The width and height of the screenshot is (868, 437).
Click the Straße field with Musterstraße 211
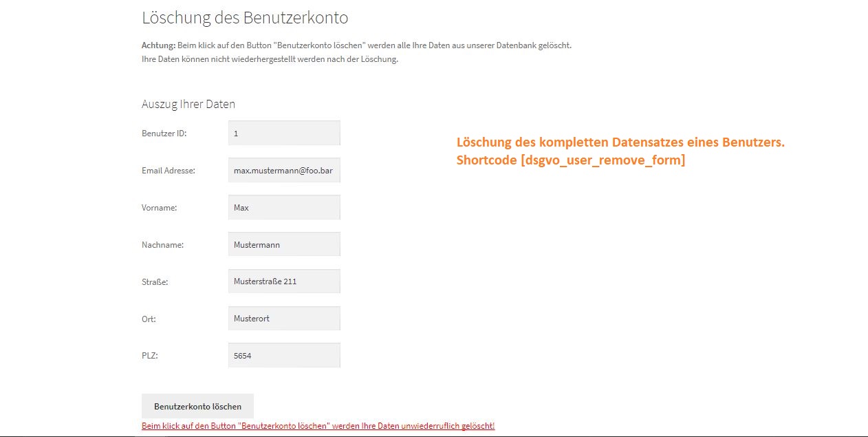[284, 281]
